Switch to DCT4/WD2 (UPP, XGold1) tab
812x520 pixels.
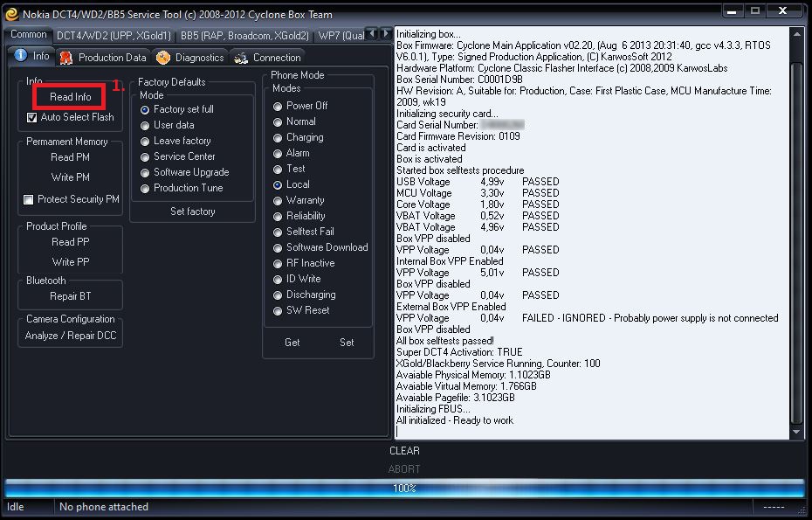[114, 35]
